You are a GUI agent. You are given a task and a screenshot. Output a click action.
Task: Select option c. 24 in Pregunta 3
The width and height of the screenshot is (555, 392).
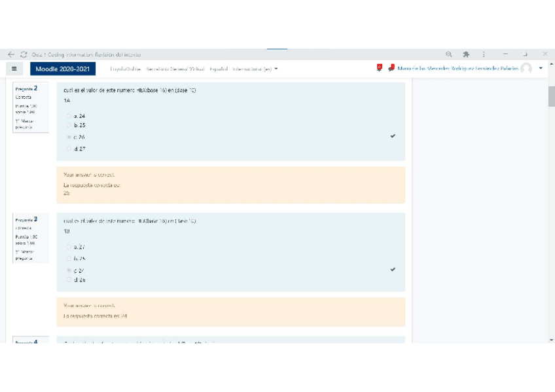click(69, 270)
